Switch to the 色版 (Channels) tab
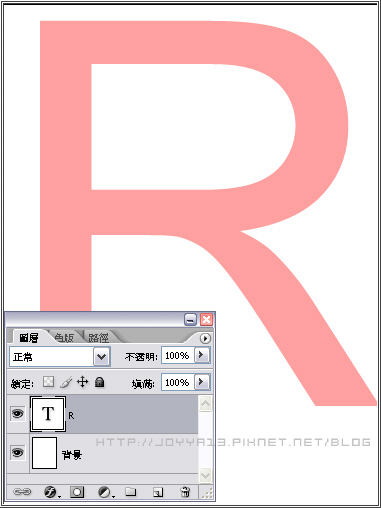The image size is (381, 508). click(x=64, y=338)
